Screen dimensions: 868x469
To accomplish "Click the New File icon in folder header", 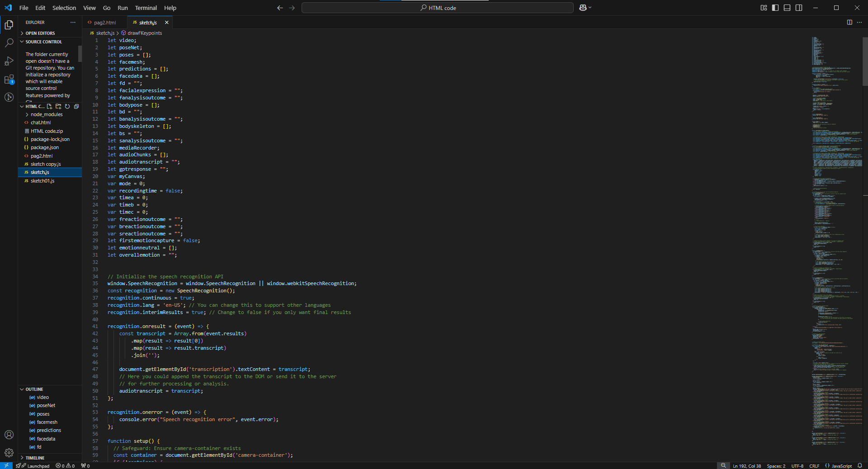I will click(49, 107).
